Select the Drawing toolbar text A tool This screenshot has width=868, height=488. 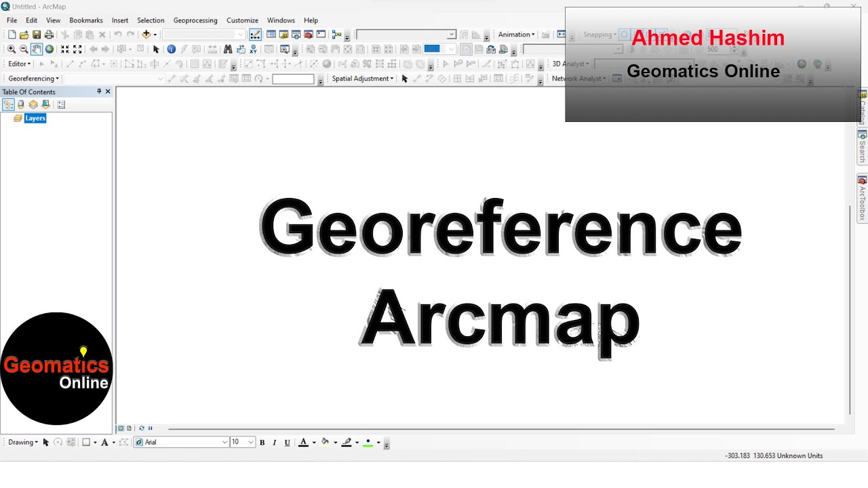pyautogui.click(x=104, y=443)
